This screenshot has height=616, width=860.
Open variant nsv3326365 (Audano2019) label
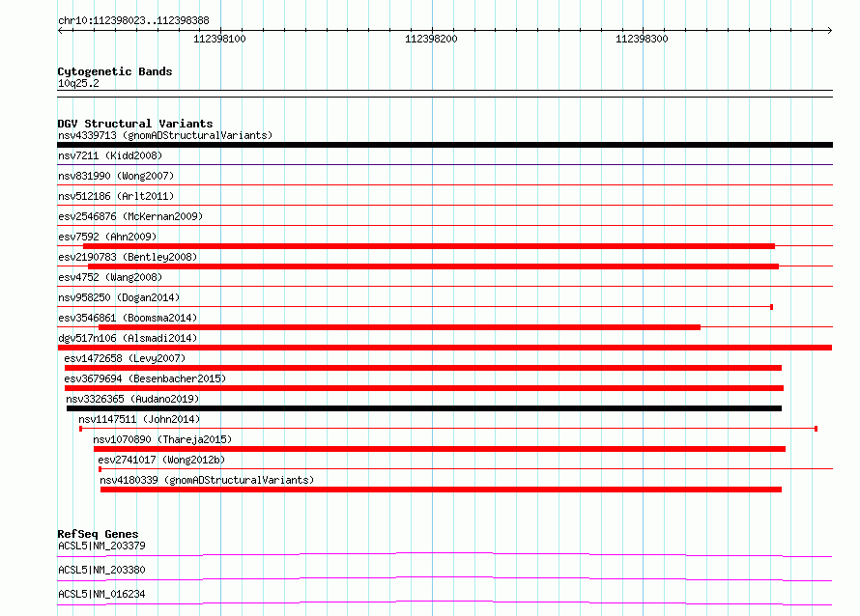tap(132, 399)
